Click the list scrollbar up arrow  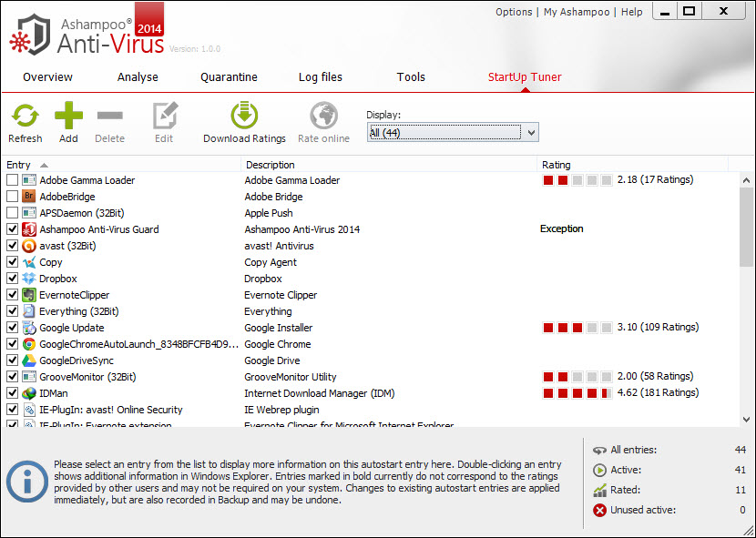tap(746, 181)
